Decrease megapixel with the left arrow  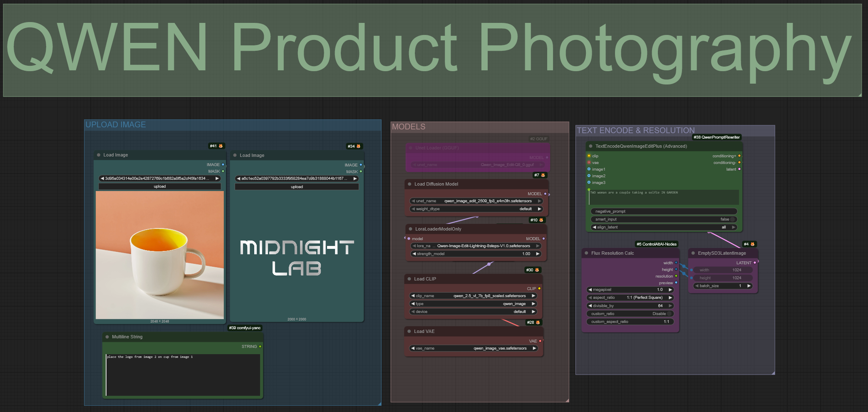click(x=590, y=290)
